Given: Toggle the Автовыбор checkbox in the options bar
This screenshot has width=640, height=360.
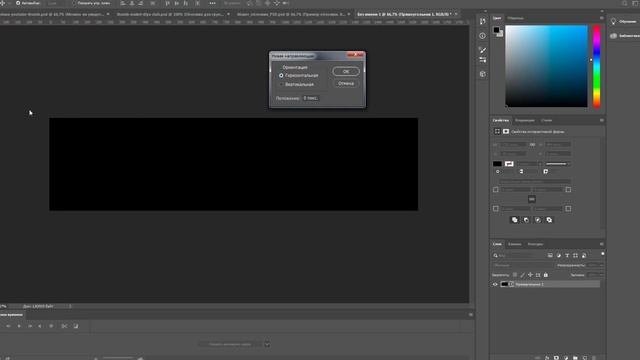Looking at the screenshot, I should coord(18,3).
